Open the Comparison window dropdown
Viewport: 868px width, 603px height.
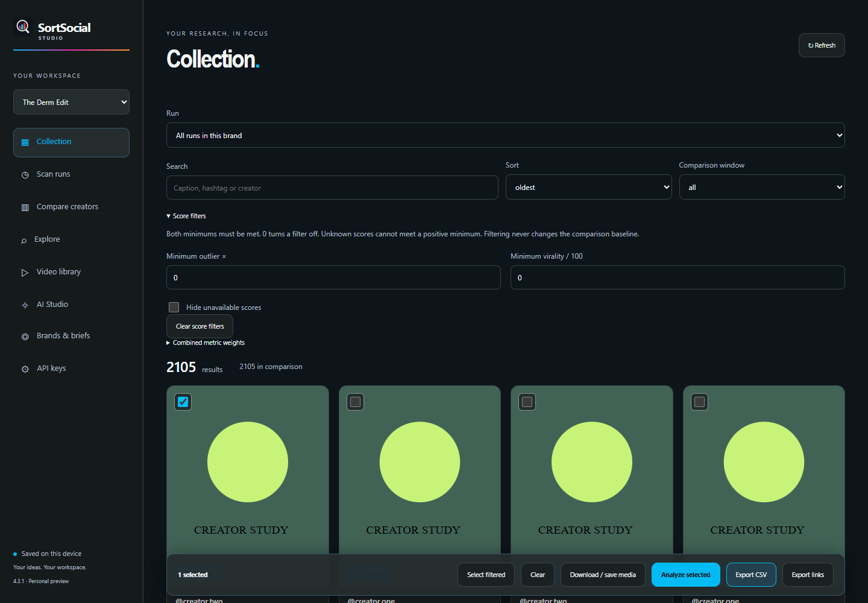pos(762,187)
